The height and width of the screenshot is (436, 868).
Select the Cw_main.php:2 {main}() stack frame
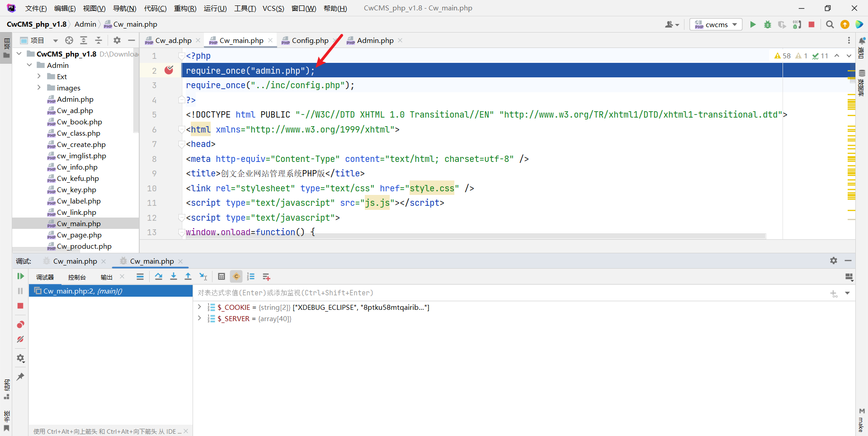(x=111, y=291)
